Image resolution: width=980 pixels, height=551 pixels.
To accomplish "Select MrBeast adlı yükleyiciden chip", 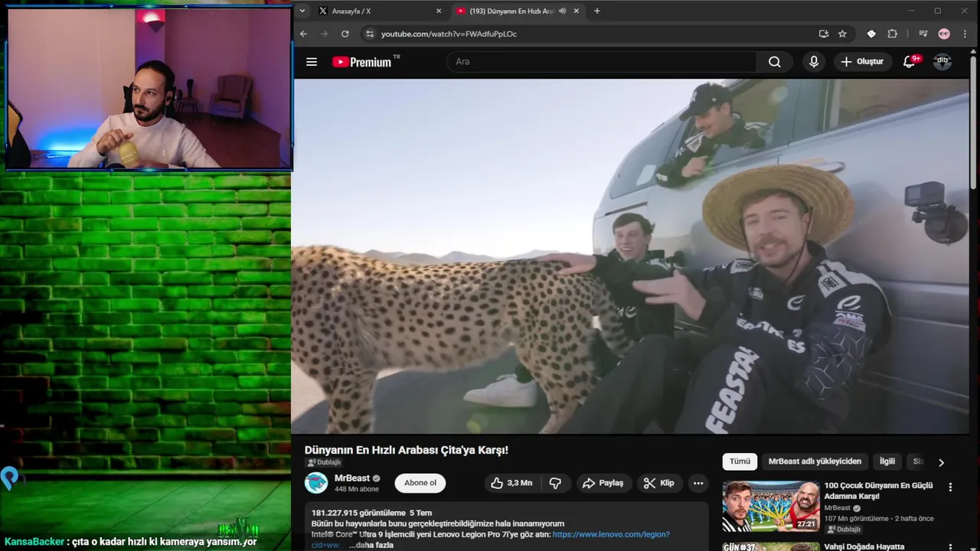I will pos(815,461).
